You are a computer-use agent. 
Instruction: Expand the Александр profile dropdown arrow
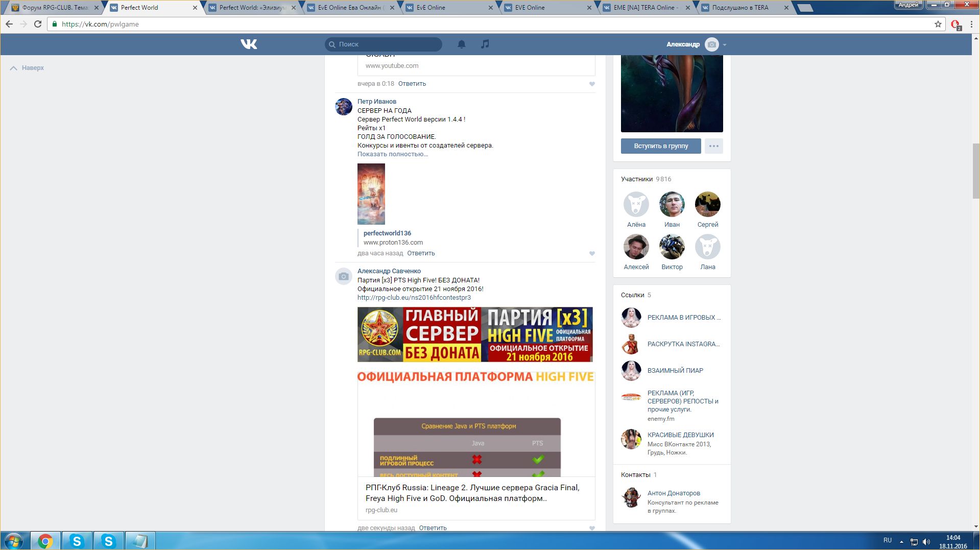coord(725,45)
